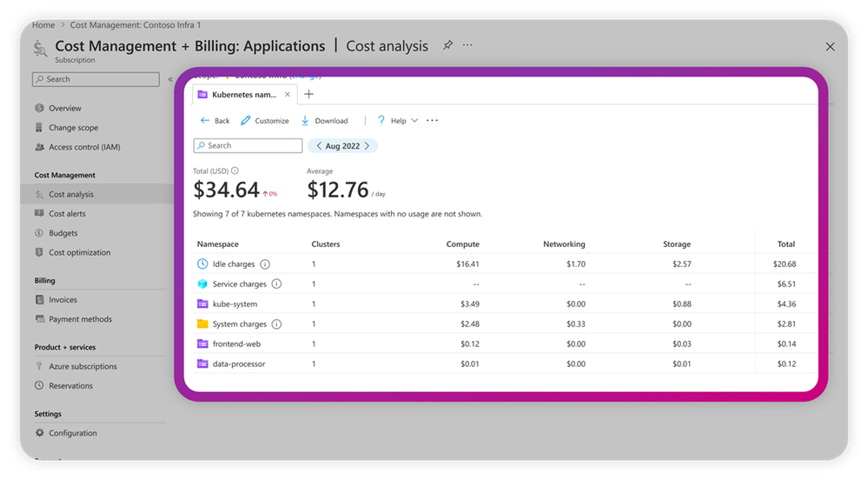Open the blade header more options ellipsis
Screen dimensions: 868x480
tap(467, 45)
